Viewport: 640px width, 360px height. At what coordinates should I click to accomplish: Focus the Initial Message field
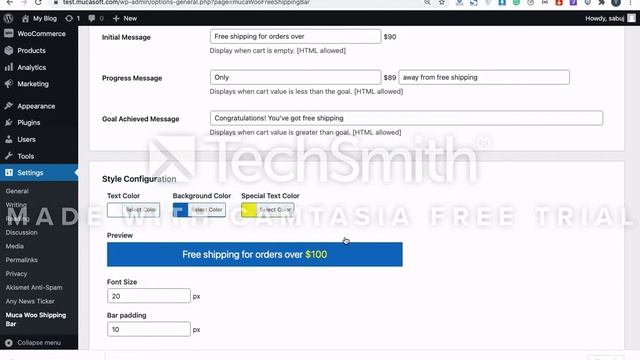[x=296, y=36]
